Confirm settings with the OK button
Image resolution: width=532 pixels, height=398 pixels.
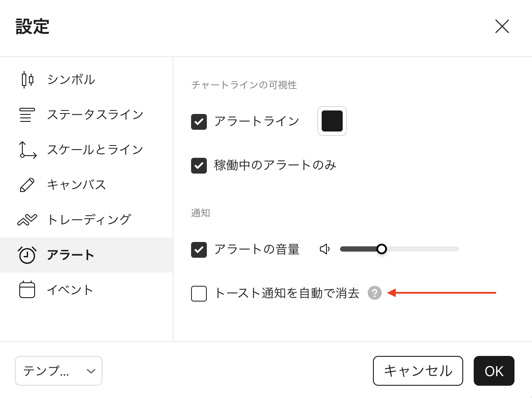pos(494,371)
